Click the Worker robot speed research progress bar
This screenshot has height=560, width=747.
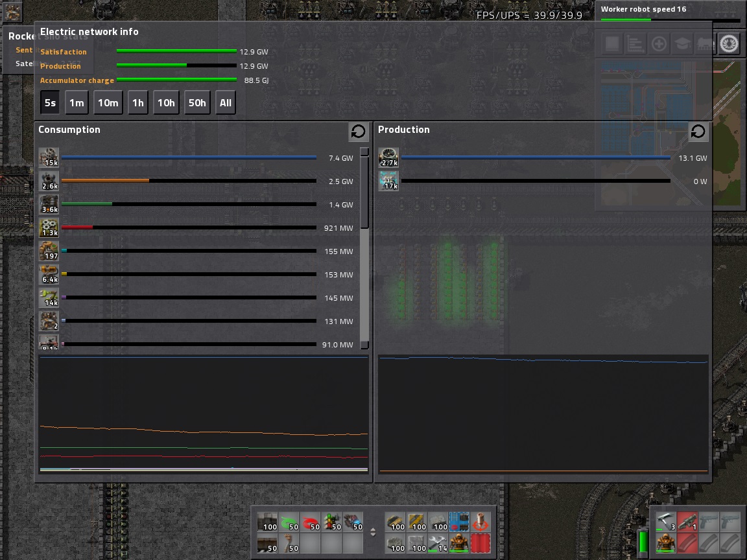point(670,20)
